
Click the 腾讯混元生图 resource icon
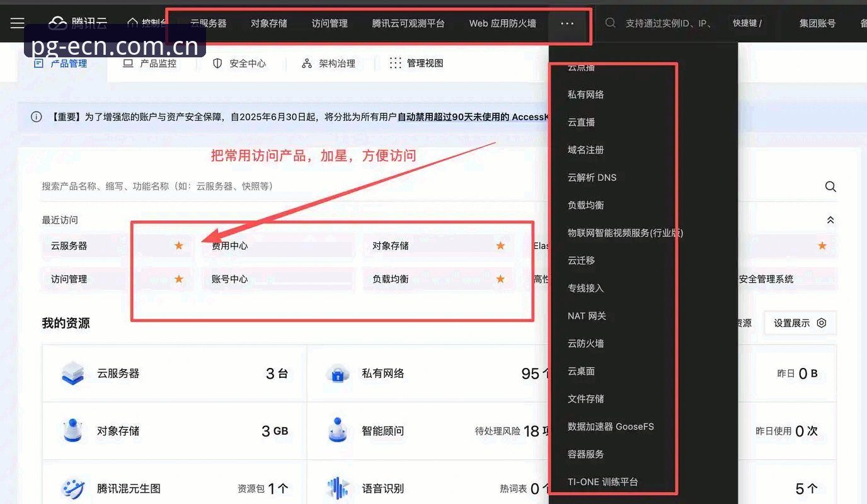(x=73, y=488)
